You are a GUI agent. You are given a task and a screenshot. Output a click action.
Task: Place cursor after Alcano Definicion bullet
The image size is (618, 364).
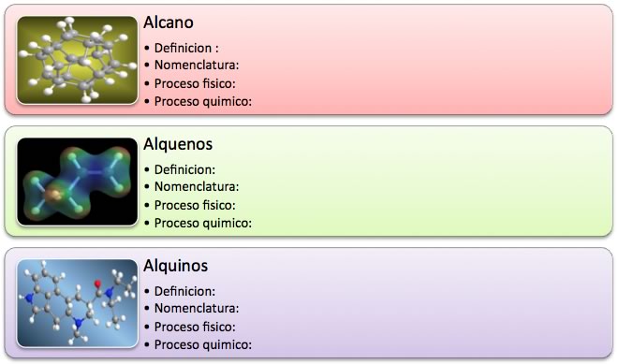(220, 48)
